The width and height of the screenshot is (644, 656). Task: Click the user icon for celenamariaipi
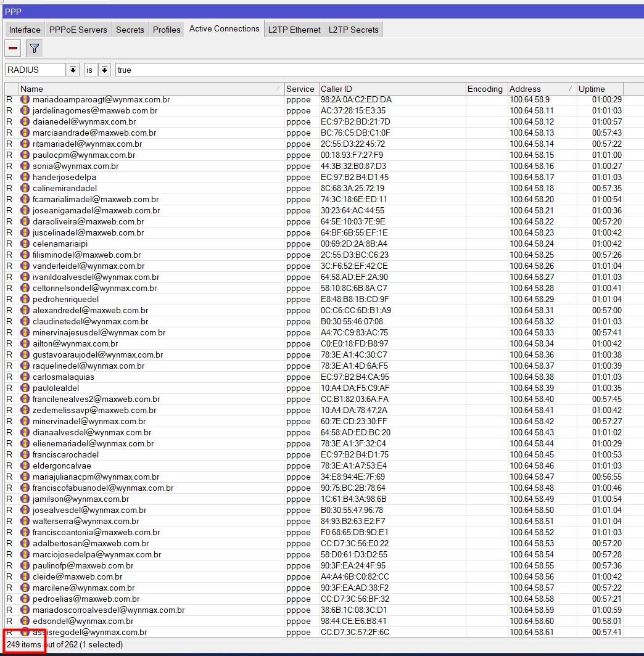pyautogui.click(x=25, y=244)
